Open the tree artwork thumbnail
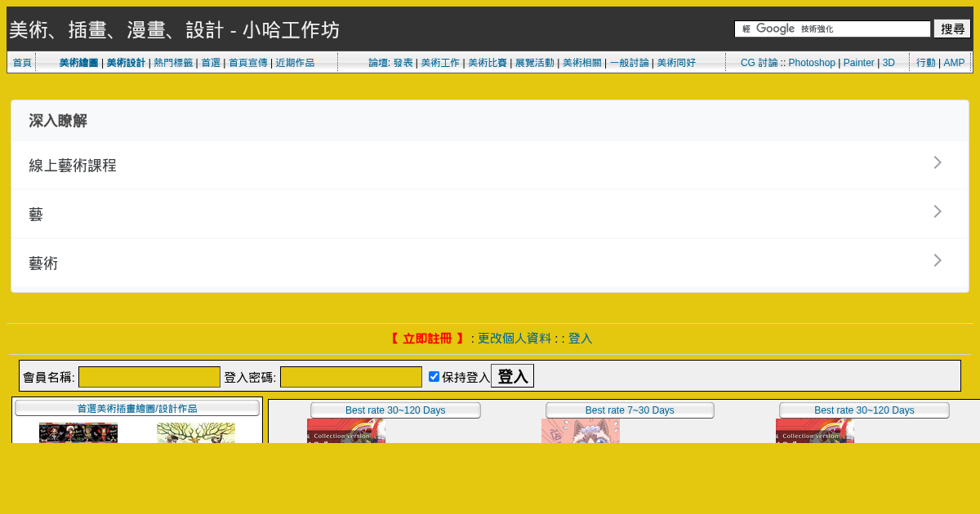Screen dimensions: 980x514 [196, 432]
